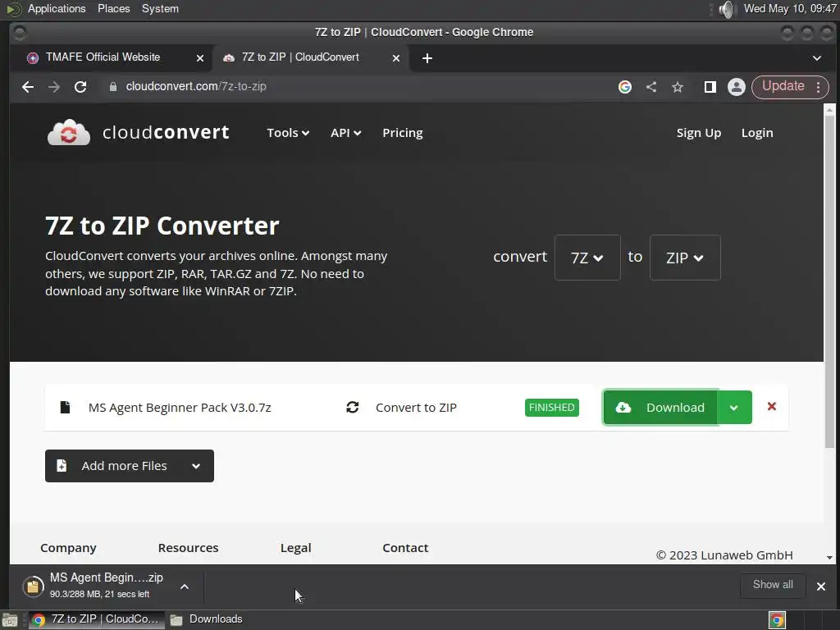
Task: Click the FINISHED status badge
Action: [x=552, y=408]
